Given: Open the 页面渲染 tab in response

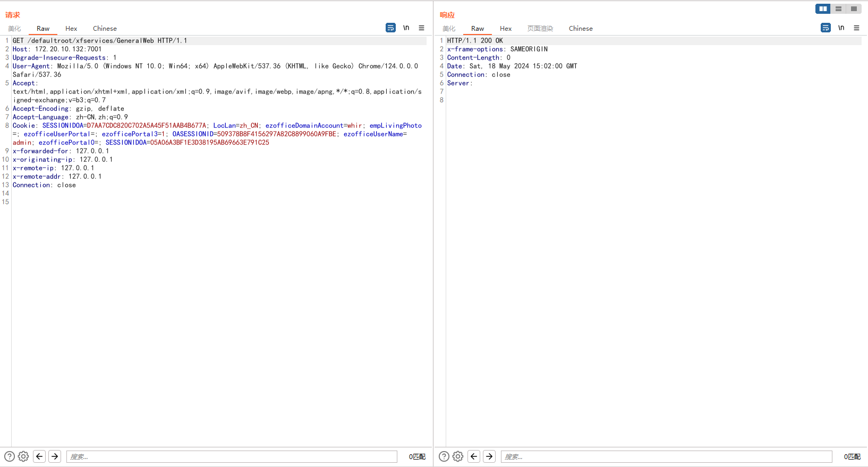Looking at the screenshot, I should click(x=540, y=29).
